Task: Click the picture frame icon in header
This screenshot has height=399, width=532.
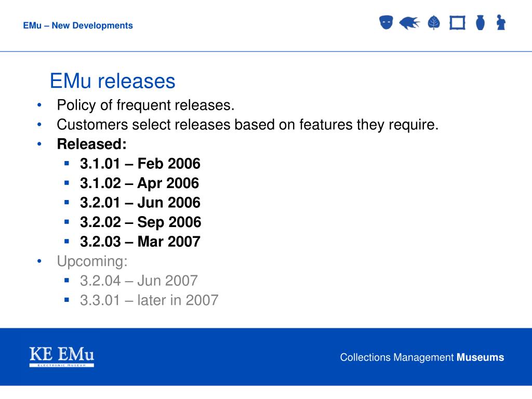Action: (x=457, y=23)
